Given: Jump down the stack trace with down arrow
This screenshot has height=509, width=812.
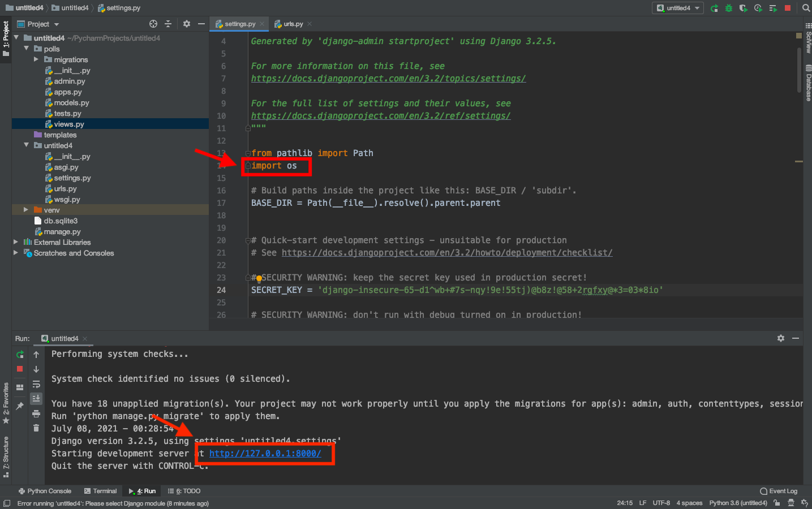Looking at the screenshot, I should (36, 369).
